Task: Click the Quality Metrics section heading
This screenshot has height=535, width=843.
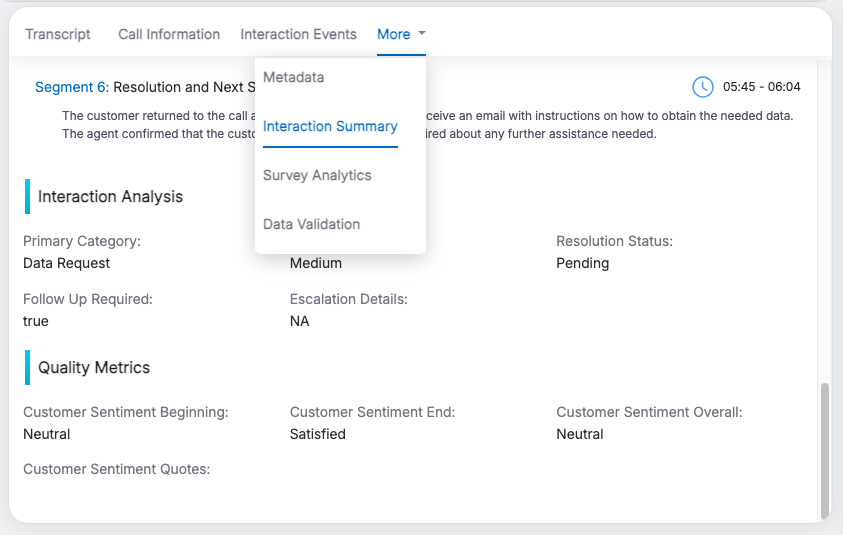Action: 94,368
